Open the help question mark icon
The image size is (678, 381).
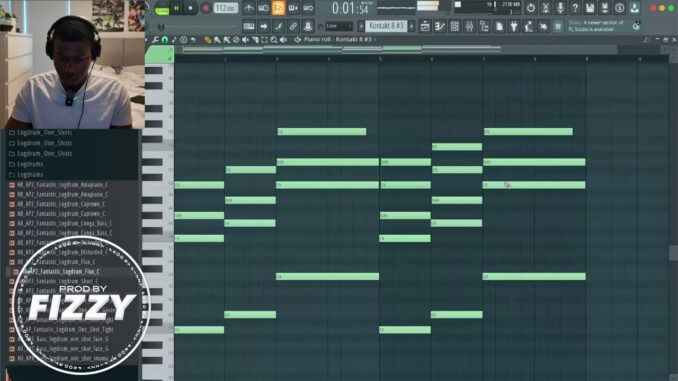(575, 8)
